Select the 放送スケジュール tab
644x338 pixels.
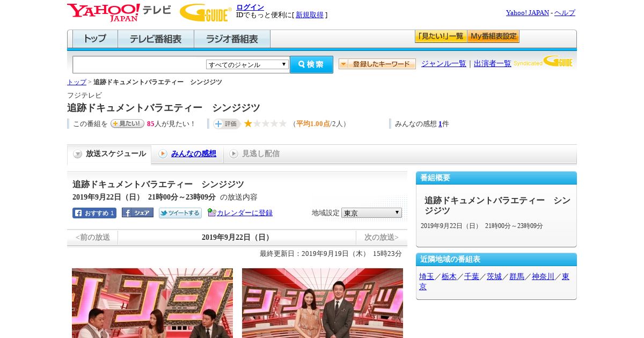(109, 154)
